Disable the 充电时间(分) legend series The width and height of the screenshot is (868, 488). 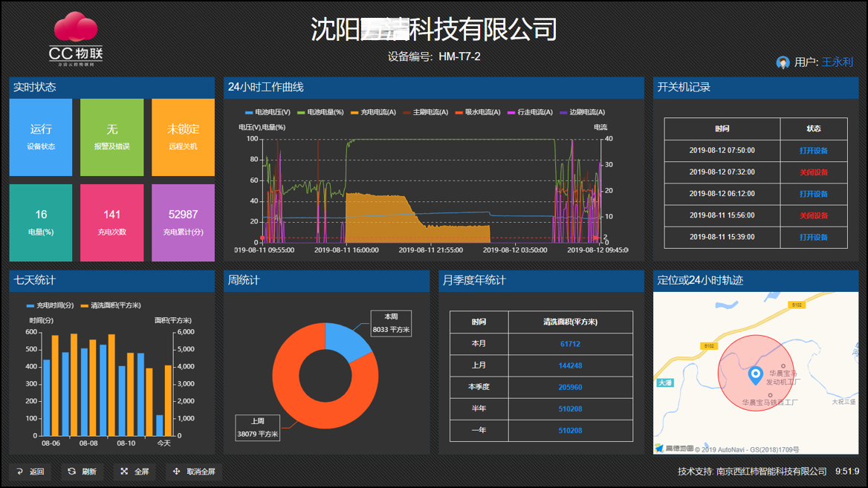click(x=51, y=305)
